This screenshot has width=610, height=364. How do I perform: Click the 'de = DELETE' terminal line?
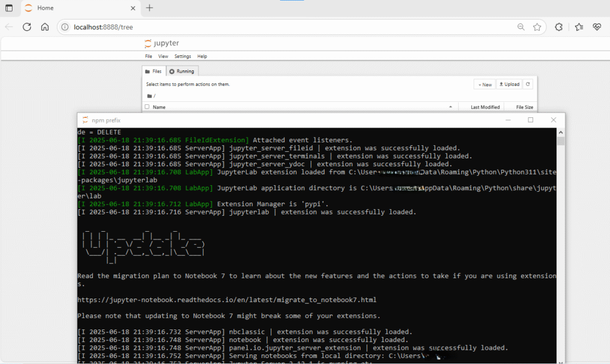click(x=99, y=132)
